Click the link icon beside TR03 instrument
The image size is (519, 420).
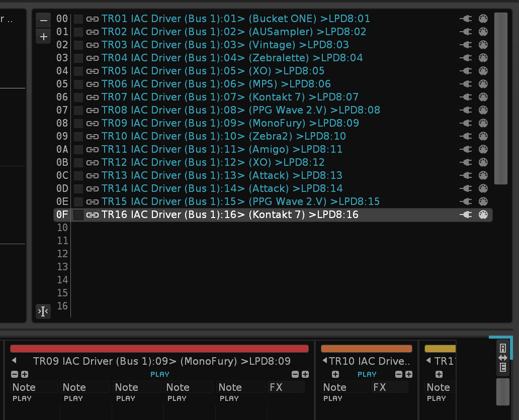(x=93, y=45)
